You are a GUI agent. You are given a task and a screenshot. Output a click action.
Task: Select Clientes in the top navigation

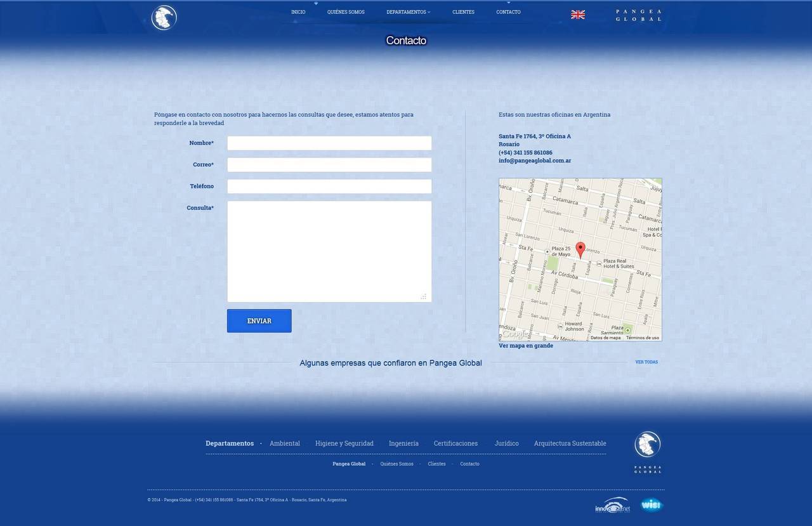(463, 12)
